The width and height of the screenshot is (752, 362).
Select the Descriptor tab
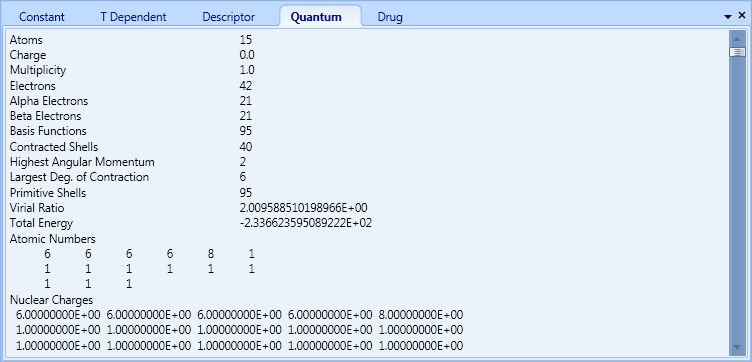(x=228, y=17)
